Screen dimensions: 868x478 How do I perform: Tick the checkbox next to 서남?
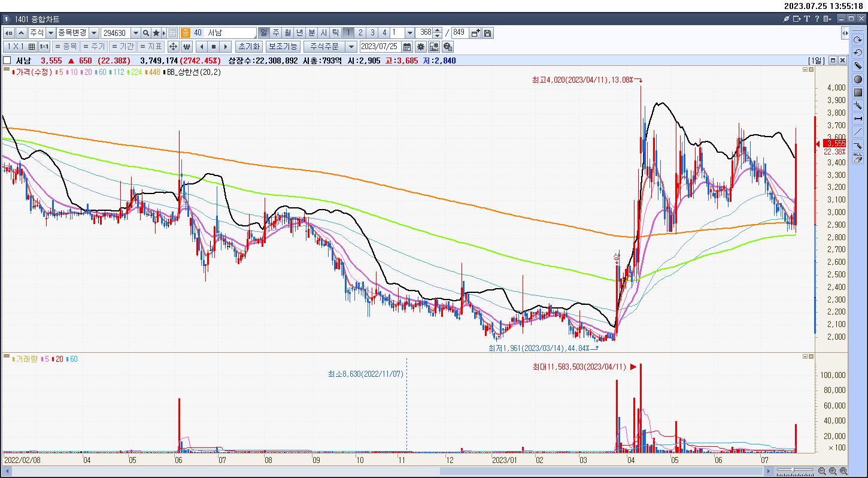[7, 60]
